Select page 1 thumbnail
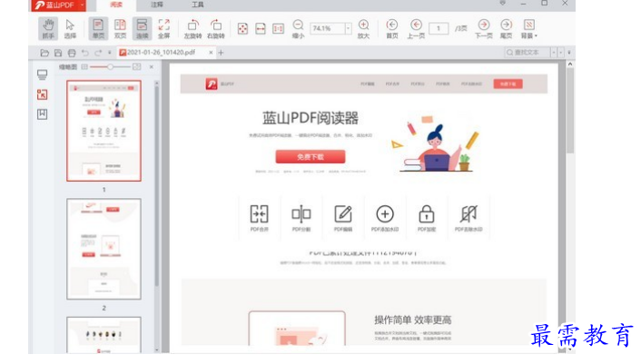The image size is (641, 364). click(x=104, y=131)
